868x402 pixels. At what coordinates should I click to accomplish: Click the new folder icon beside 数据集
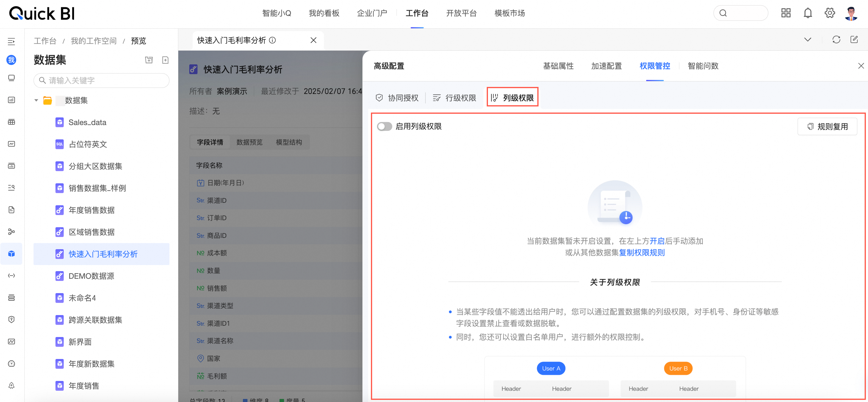(x=149, y=60)
